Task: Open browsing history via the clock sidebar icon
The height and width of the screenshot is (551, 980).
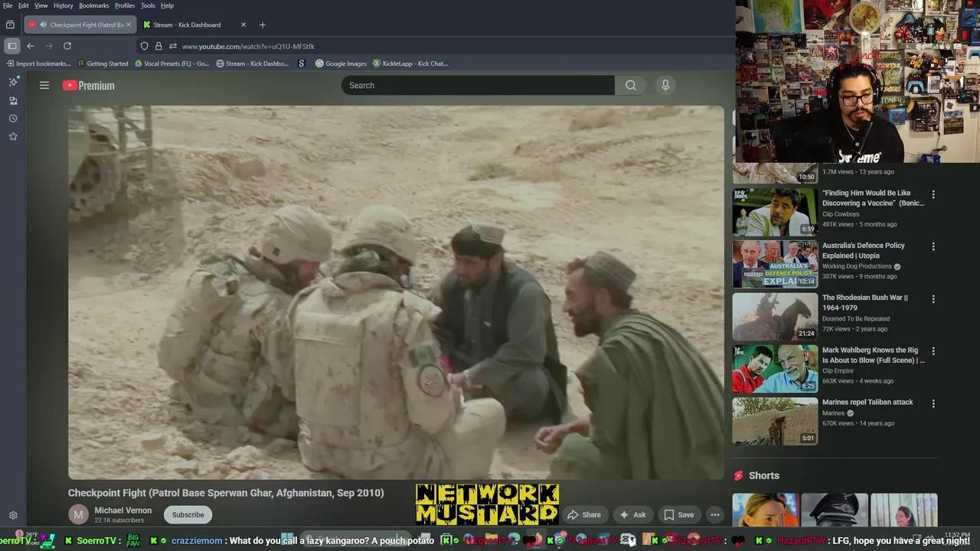Action: (x=13, y=119)
